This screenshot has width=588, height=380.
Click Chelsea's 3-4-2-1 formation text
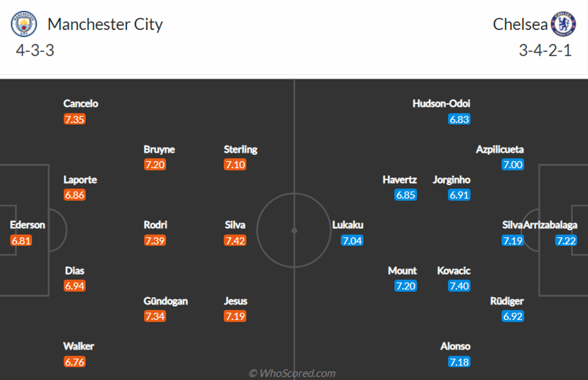[x=545, y=50]
